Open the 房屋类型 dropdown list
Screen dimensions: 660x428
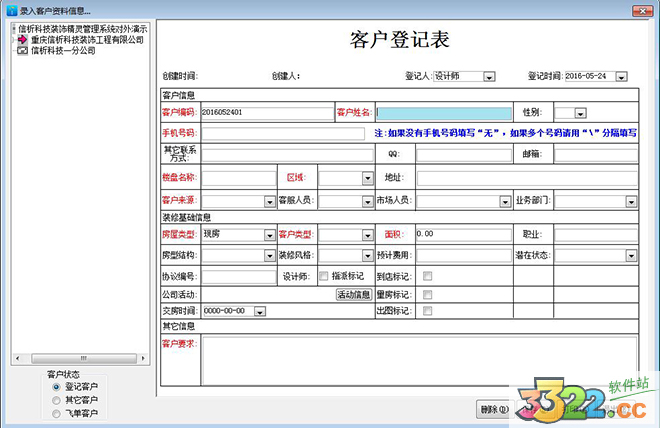point(270,235)
